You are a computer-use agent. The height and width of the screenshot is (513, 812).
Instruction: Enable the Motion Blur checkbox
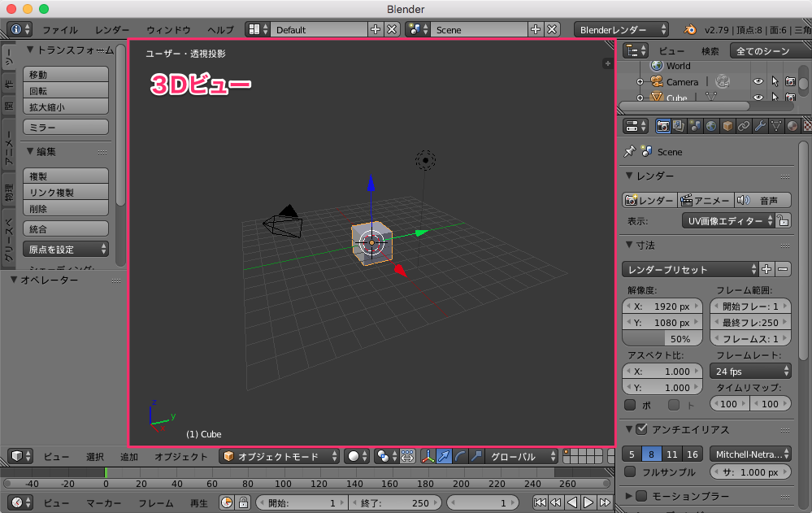click(641, 496)
